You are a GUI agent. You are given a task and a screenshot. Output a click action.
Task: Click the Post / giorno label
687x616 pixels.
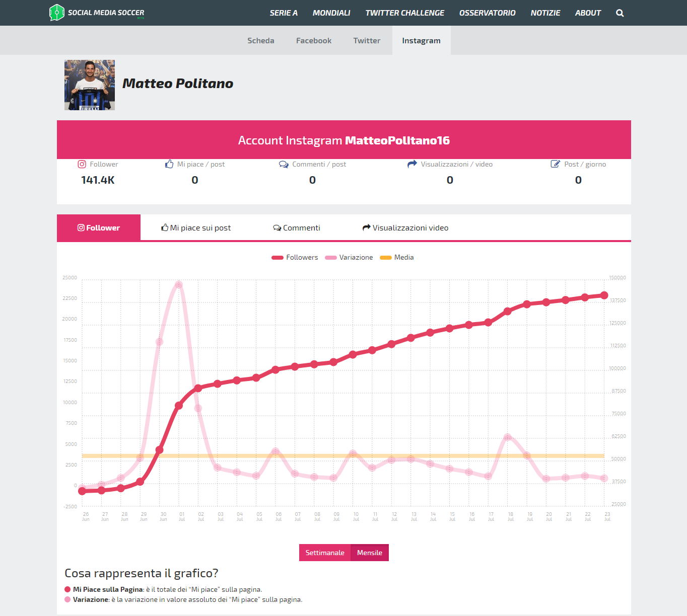585,164
